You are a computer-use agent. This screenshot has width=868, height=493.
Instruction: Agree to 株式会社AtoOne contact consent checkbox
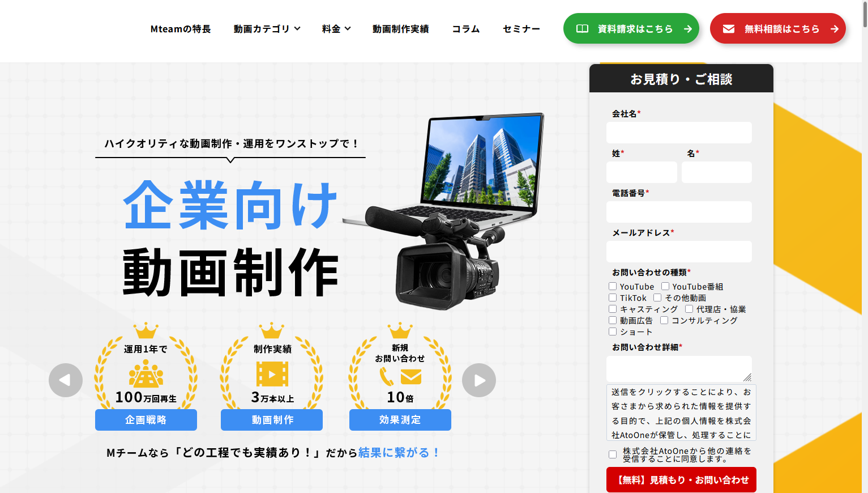tap(613, 454)
